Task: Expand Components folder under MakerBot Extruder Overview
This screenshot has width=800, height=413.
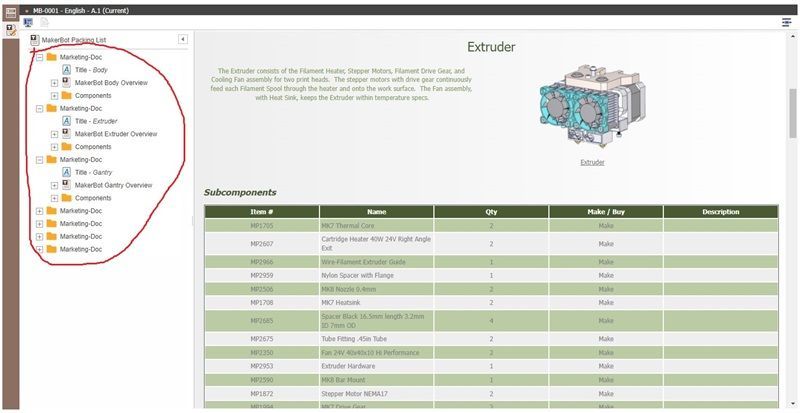Action: (54, 147)
